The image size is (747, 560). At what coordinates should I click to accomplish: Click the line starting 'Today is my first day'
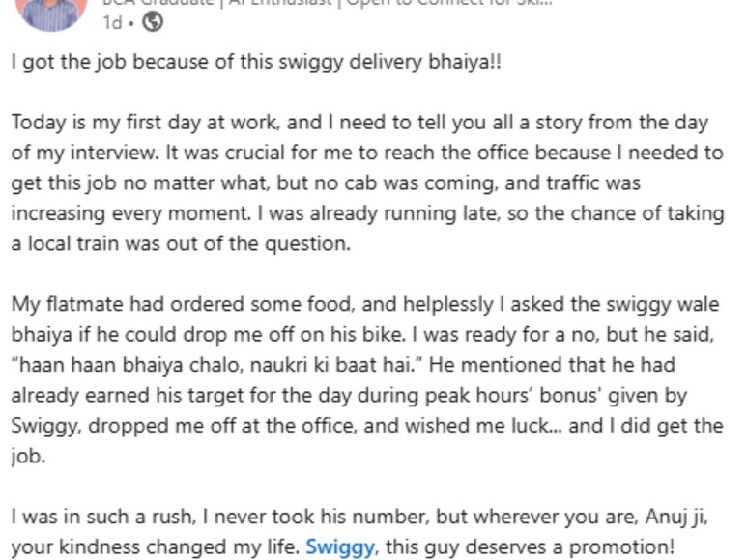(359, 123)
